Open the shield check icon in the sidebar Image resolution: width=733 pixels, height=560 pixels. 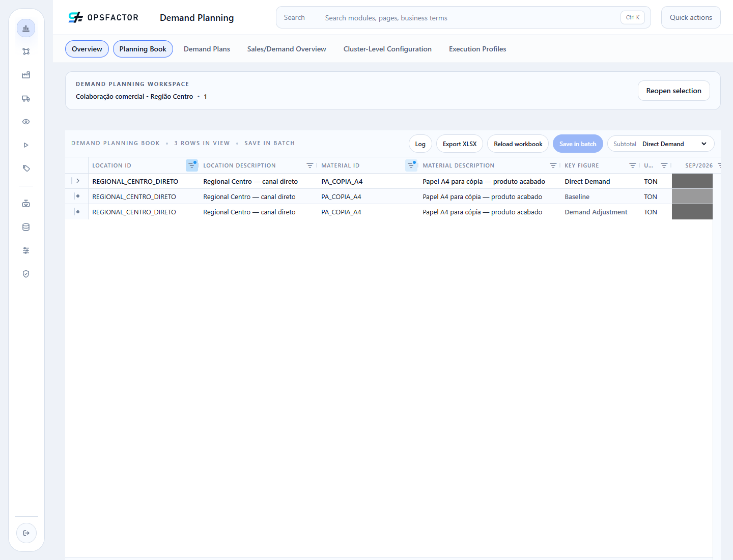point(26,274)
